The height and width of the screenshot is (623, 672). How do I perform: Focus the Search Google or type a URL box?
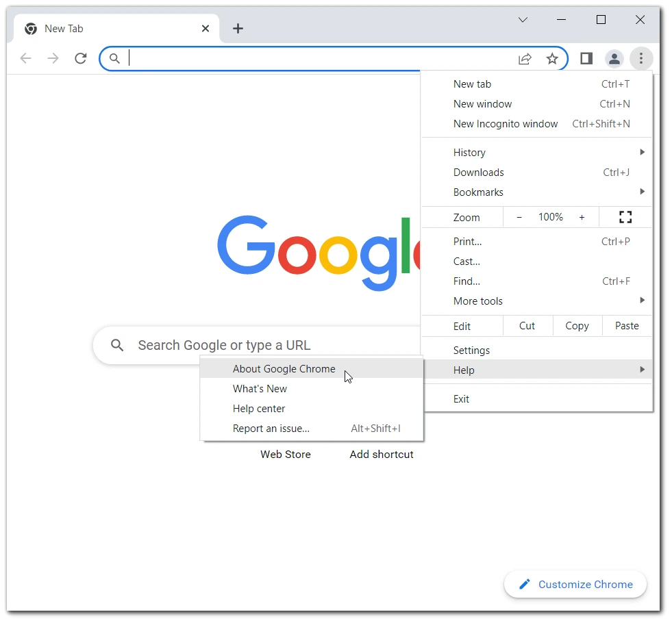click(x=257, y=345)
